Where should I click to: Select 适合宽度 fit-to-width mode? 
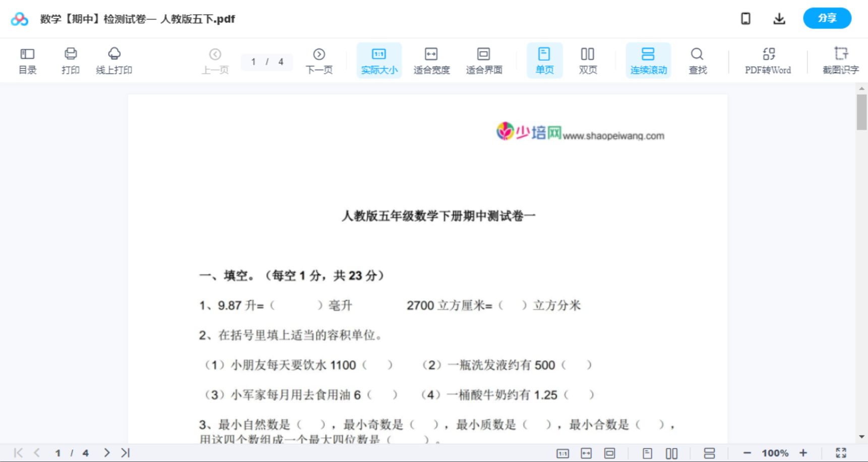pyautogui.click(x=431, y=60)
